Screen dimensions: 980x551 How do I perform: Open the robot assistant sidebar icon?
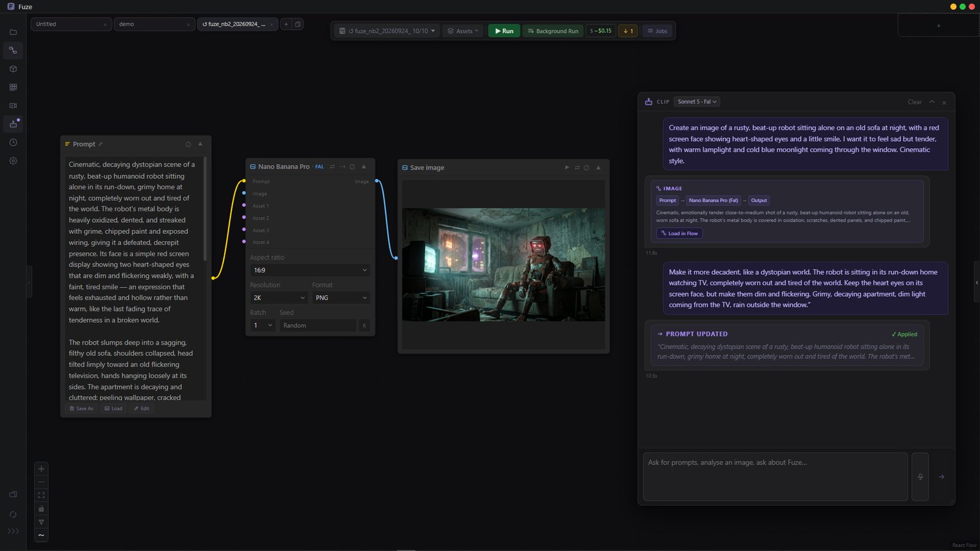click(13, 124)
